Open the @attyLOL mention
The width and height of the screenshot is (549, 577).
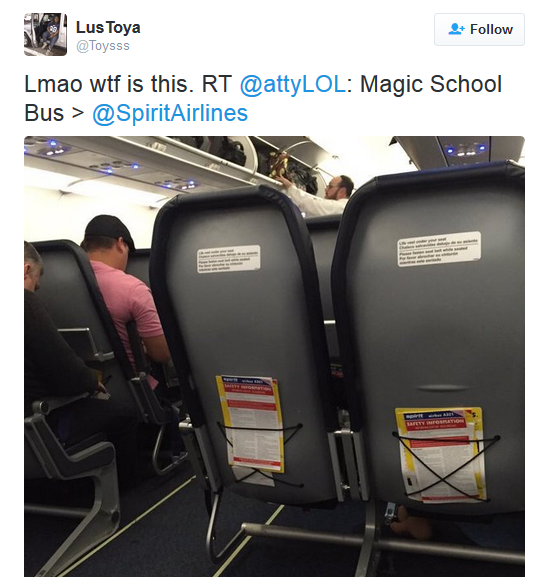coord(293,84)
